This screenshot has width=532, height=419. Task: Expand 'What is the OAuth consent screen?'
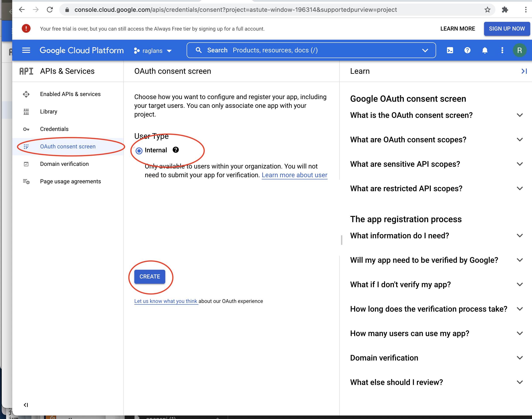[x=520, y=115]
